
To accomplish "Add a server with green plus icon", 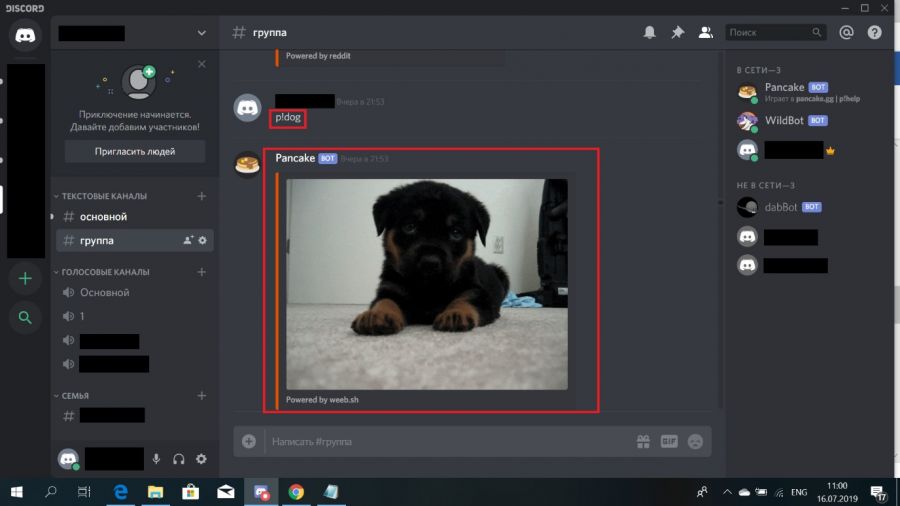I will pyautogui.click(x=25, y=279).
